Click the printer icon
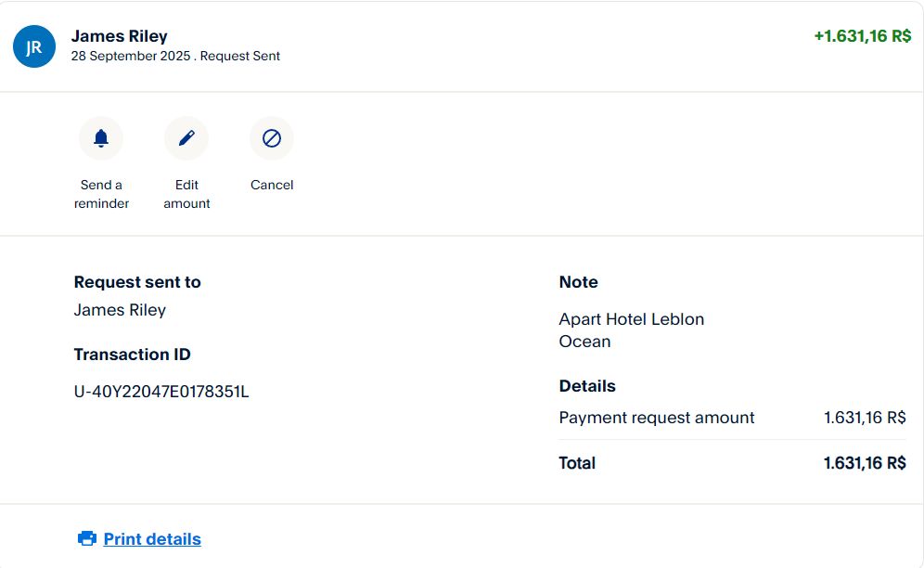Viewport: 924px width, 568px height. 87,538
